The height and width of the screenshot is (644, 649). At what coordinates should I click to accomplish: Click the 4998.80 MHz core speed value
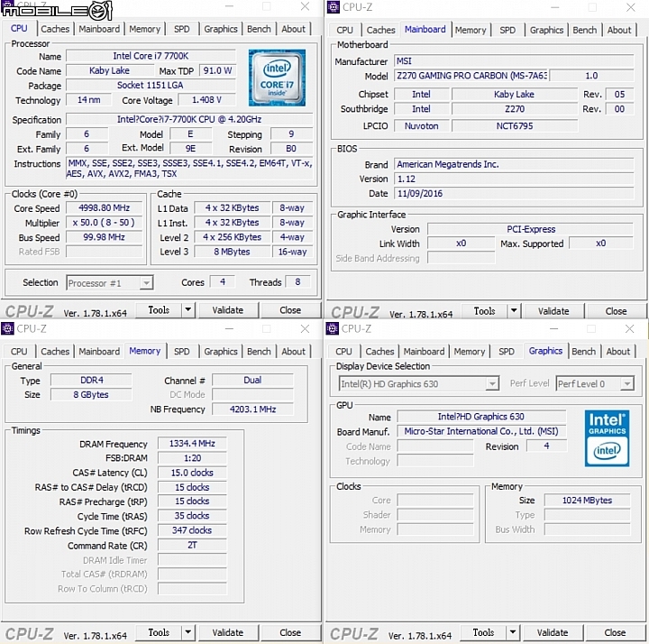104,208
